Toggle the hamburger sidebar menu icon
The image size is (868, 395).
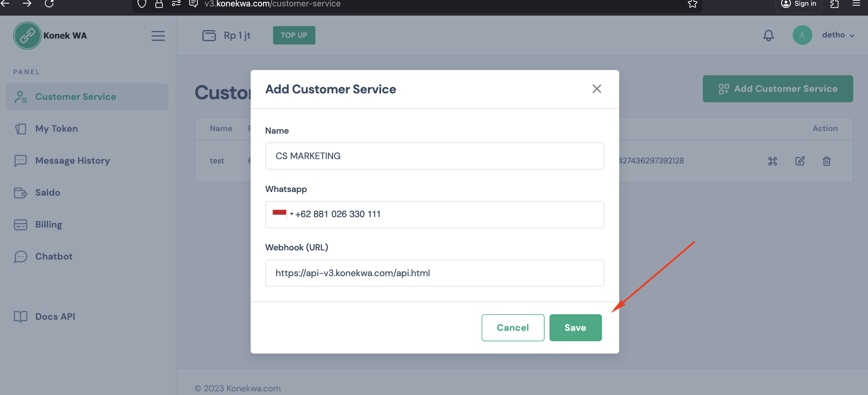tap(158, 36)
